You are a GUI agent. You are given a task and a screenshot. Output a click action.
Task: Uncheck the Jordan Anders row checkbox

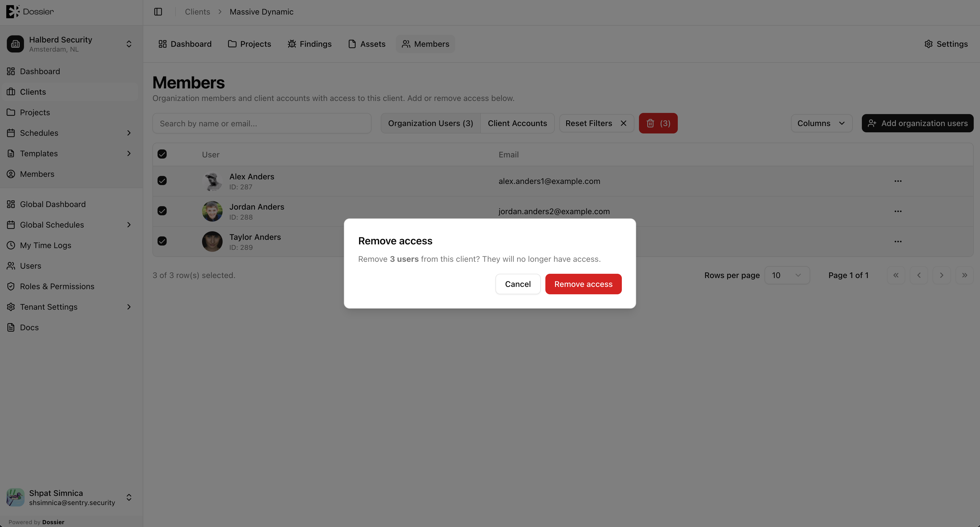[162, 211]
